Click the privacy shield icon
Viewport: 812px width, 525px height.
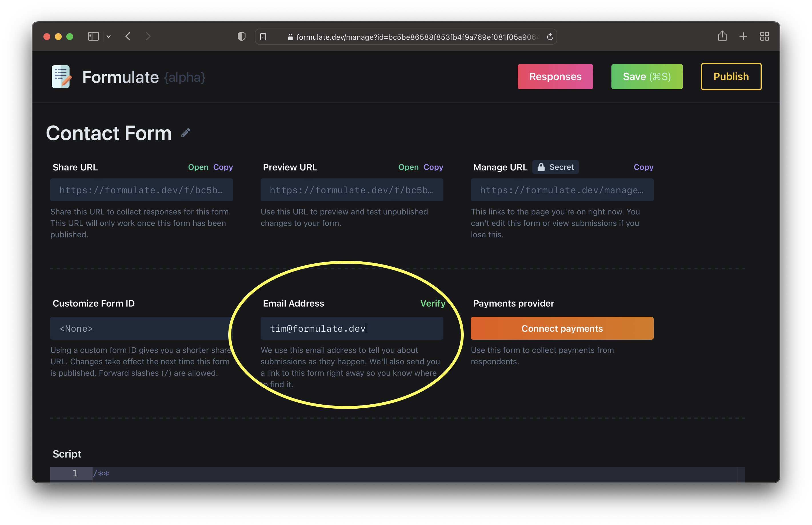(241, 37)
